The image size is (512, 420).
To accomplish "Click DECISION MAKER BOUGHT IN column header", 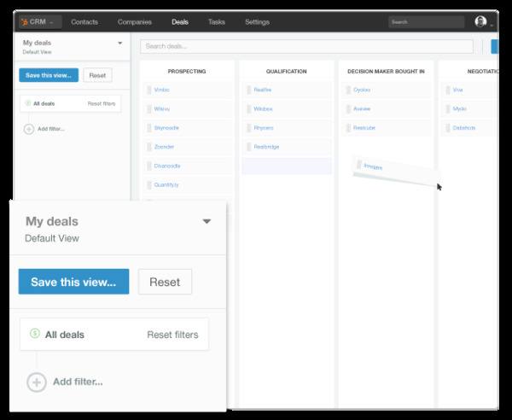I will pyautogui.click(x=386, y=71).
